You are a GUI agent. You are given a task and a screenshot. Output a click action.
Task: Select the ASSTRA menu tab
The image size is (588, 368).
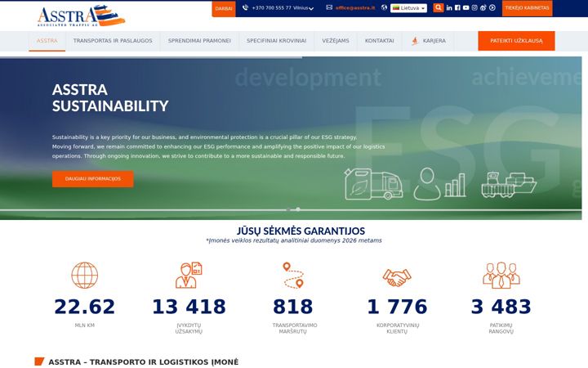click(x=47, y=41)
